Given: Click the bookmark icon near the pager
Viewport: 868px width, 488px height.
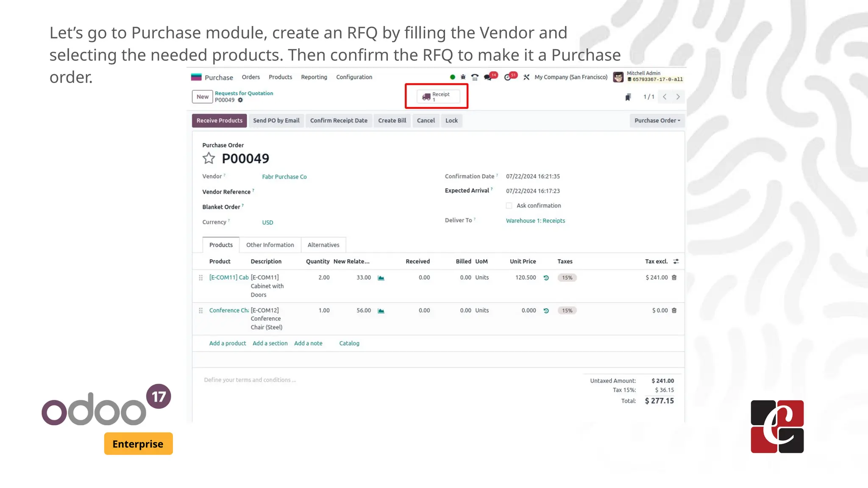Looking at the screenshot, I should click(628, 97).
